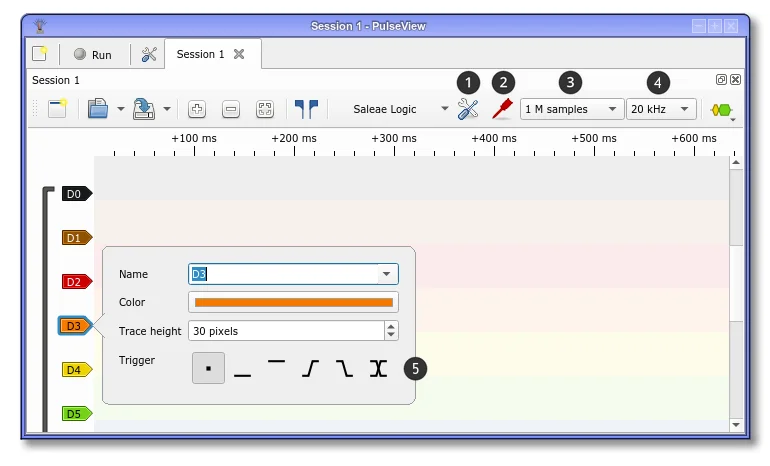Click the zoom in toolbar icon

pos(197,109)
